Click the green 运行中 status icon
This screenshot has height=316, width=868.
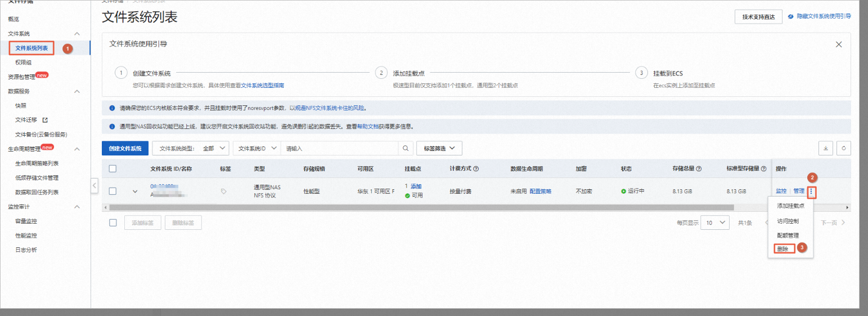(623, 192)
